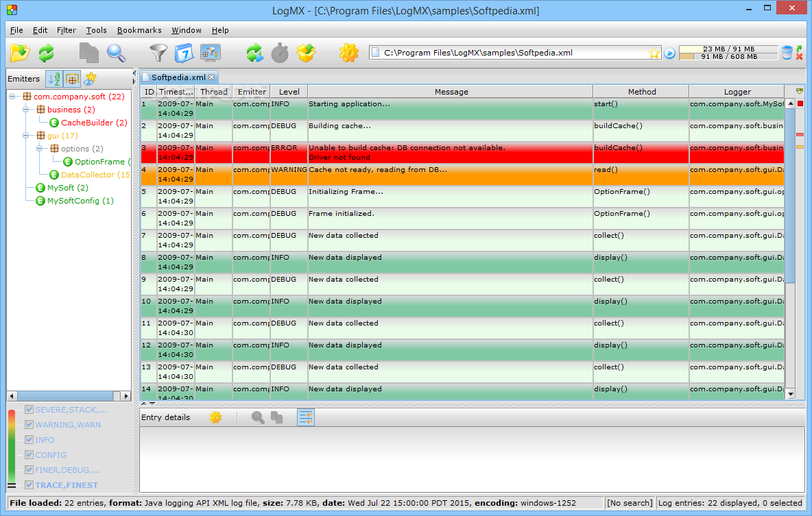Uncheck the INFO level checkbox

pos(29,439)
